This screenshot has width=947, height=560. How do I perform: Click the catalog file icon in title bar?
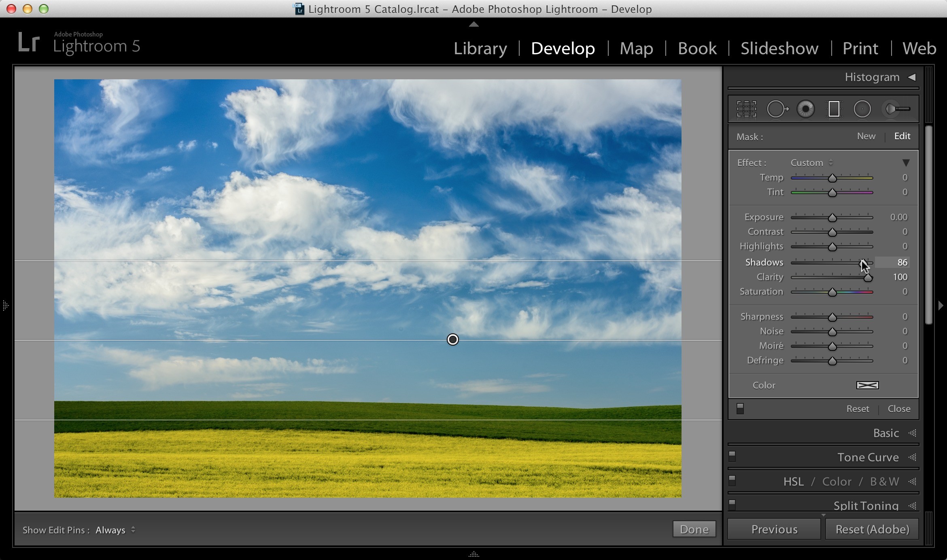[x=299, y=9]
